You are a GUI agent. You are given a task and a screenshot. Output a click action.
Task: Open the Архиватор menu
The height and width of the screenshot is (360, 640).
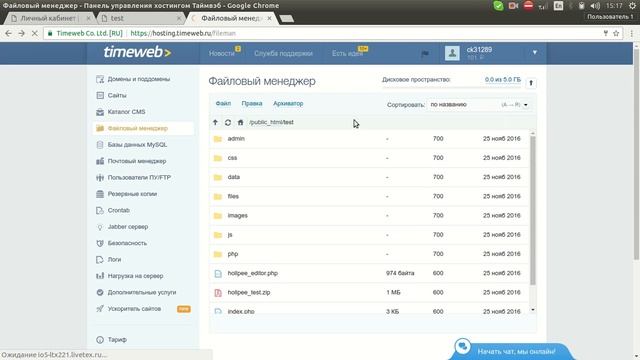(x=288, y=104)
